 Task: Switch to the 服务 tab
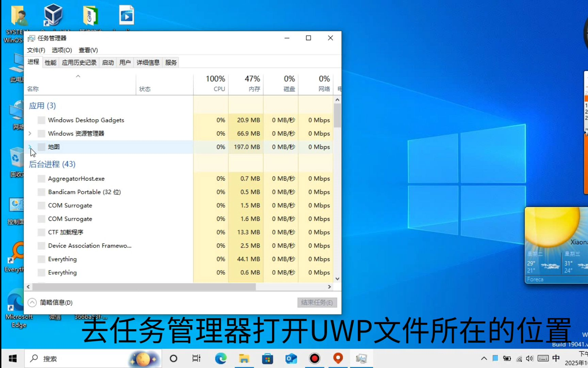(x=171, y=63)
